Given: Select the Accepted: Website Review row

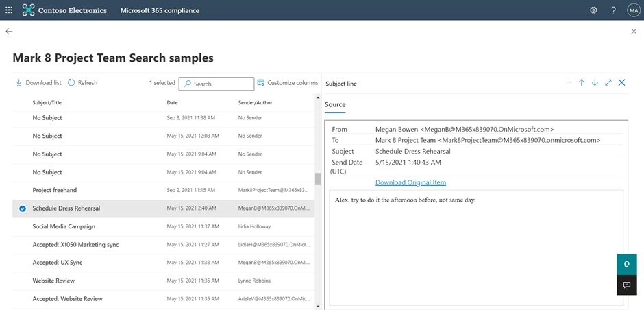Looking at the screenshot, I should pyautogui.click(x=164, y=299).
